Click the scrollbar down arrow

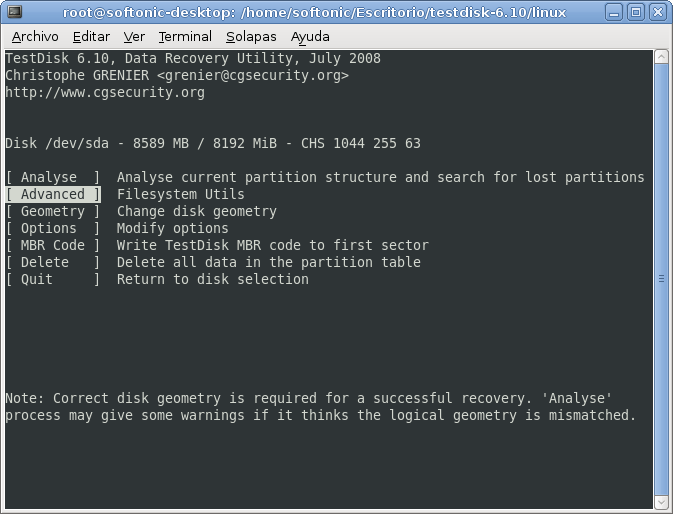(x=661, y=502)
